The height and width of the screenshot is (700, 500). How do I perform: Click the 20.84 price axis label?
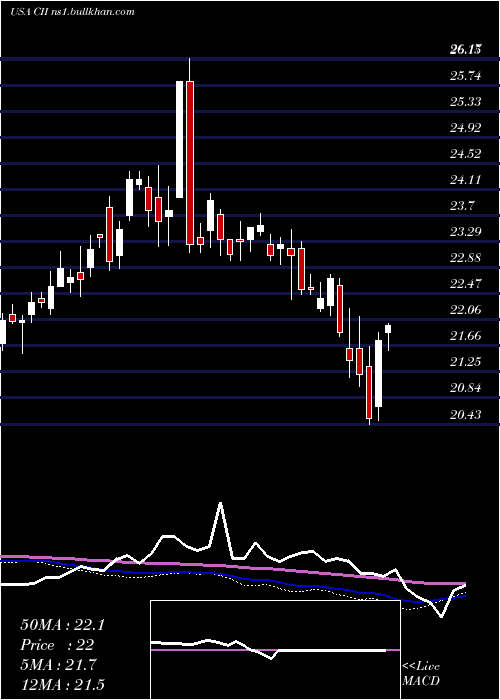[466, 388]
